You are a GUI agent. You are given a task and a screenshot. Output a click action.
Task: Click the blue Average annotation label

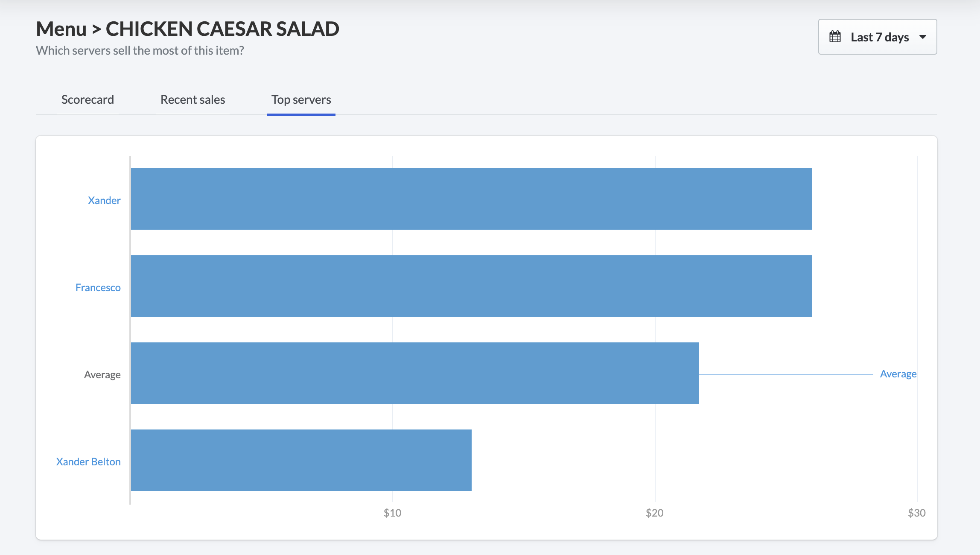pyautogui.click(x=898, y=374)
